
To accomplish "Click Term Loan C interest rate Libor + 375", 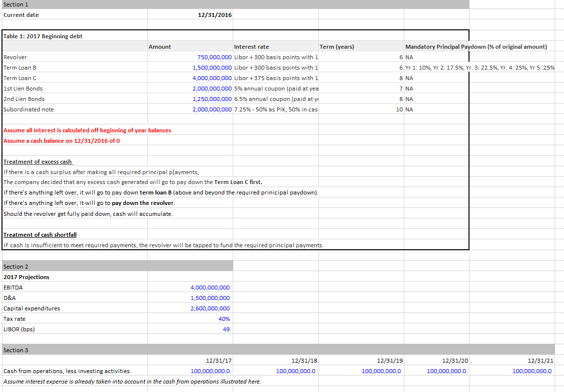I will tap(276, 78).
